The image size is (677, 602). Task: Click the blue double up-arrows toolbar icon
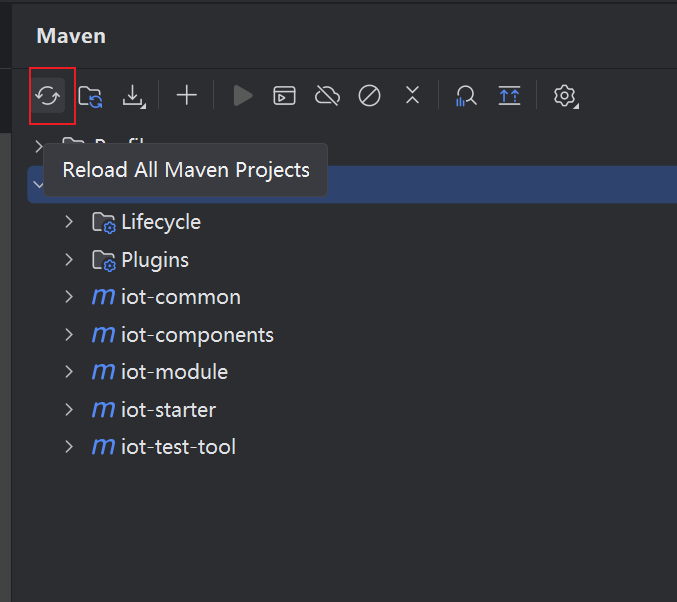pos(509,96)
